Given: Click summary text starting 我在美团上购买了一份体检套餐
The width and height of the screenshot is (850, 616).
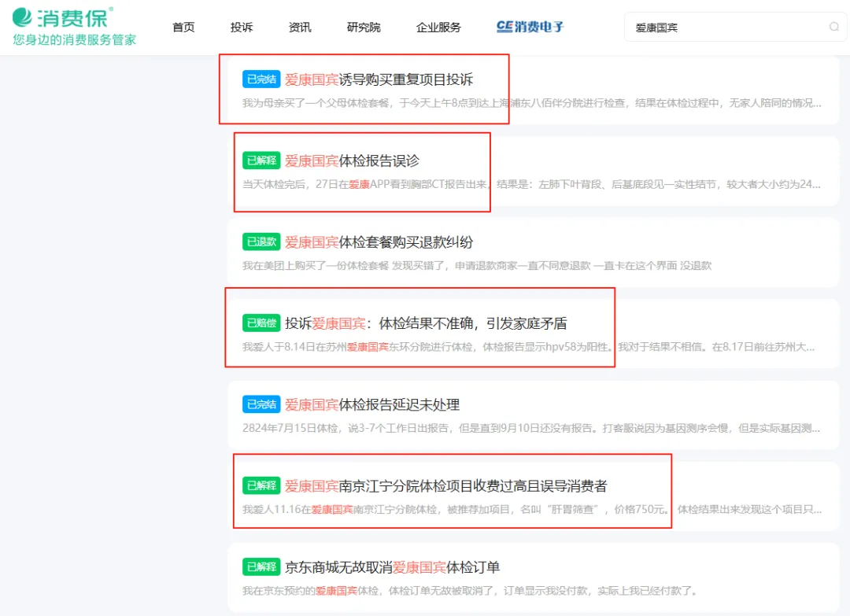Looking at the screenshot, I should pyautogui.click(x=477, y=265).
